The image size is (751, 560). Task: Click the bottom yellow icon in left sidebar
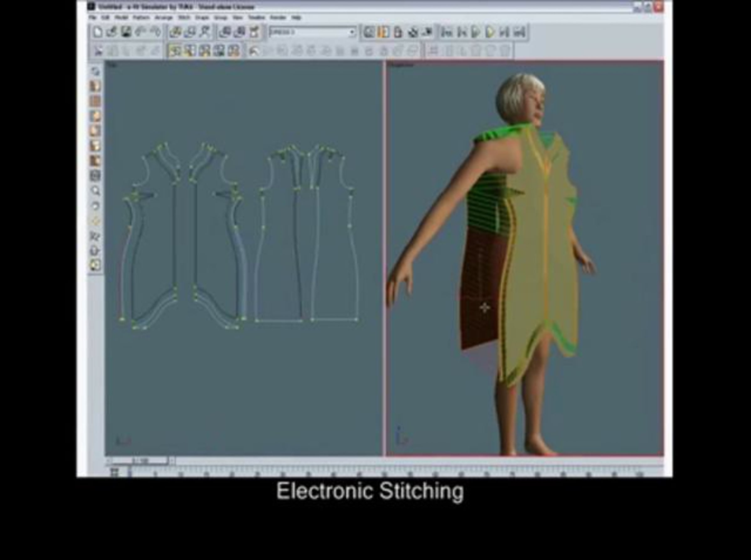[95, 265]
